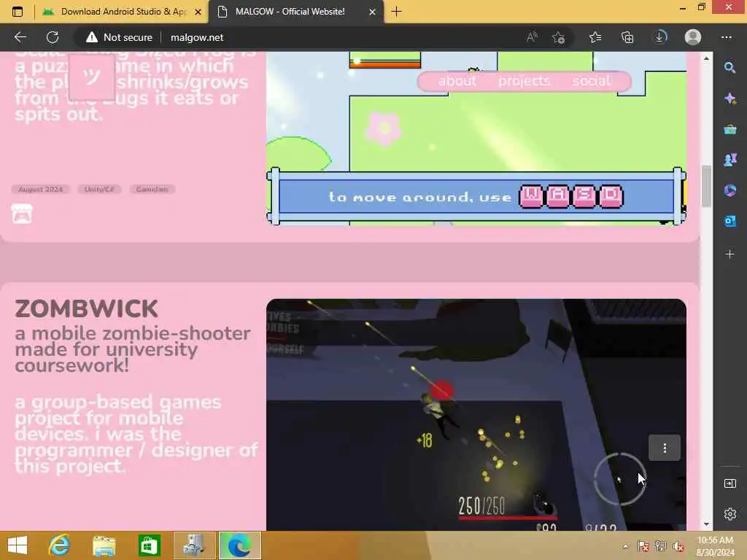The width and height of the screenshot is (747, 560).
Task: Open the Action Center flag icon
Action: click(x=643, y=545)
